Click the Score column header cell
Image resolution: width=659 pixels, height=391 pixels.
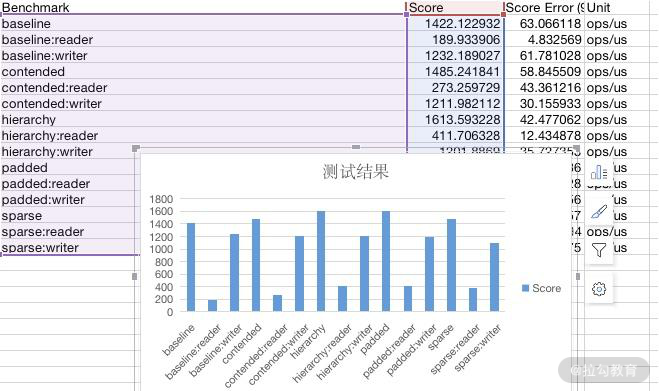click(x=455, y=8)
